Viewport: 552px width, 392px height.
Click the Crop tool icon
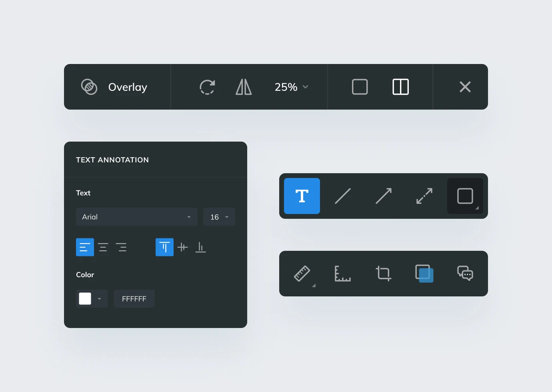[383, 274]
